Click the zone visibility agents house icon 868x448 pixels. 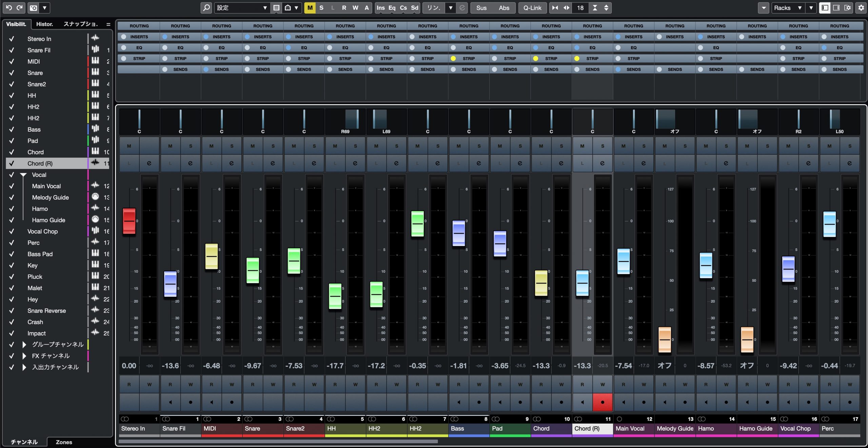click(x=288, y=7)
